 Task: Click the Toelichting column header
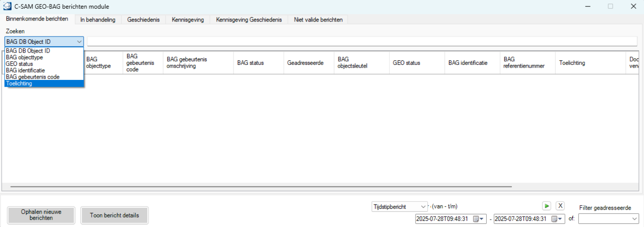tap(590, 63)
